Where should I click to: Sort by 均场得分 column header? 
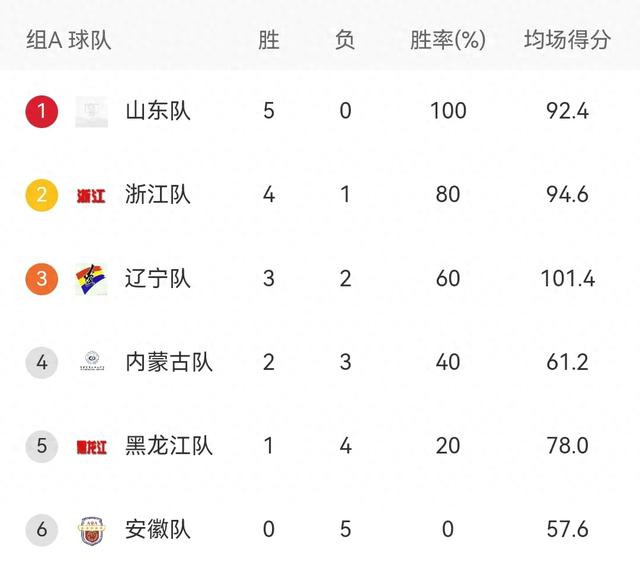(x=567, y=40)
